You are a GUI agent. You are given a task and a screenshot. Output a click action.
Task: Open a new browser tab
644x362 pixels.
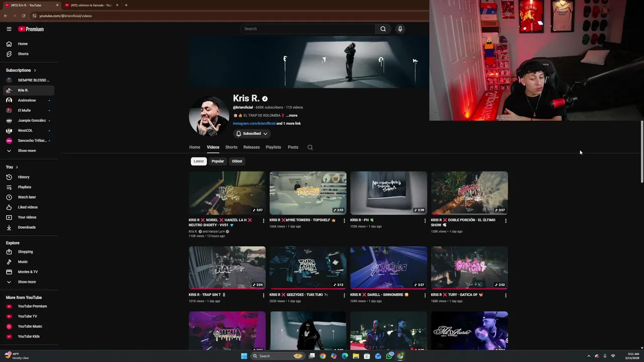[126, 5]
